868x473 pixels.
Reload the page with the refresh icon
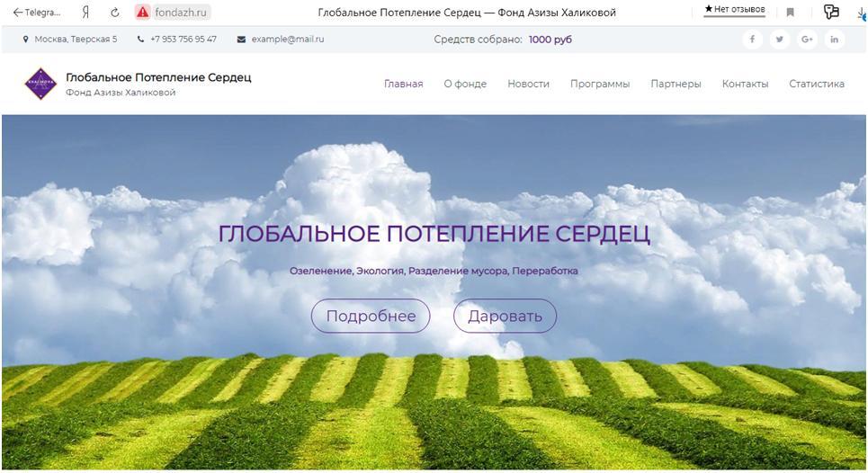coord(114,13)
